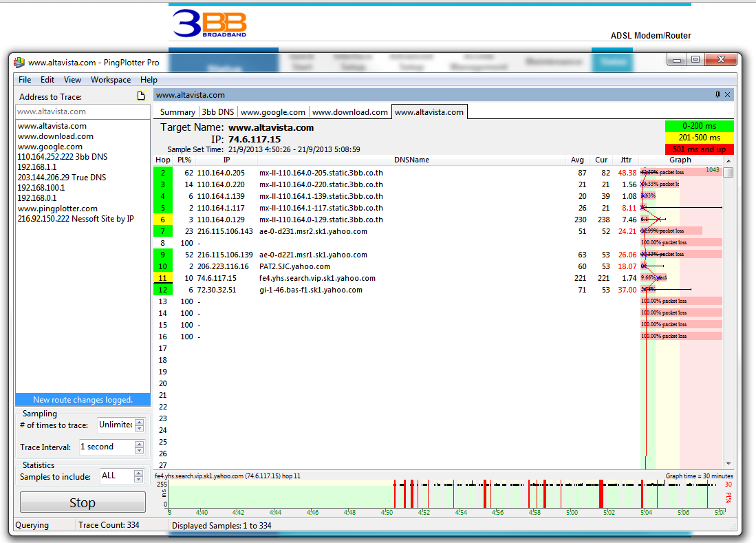Screen dimensions: 756x543
Task: Click the Address to Trace input field
Action: pyautogui.click(x=82, y=111)
